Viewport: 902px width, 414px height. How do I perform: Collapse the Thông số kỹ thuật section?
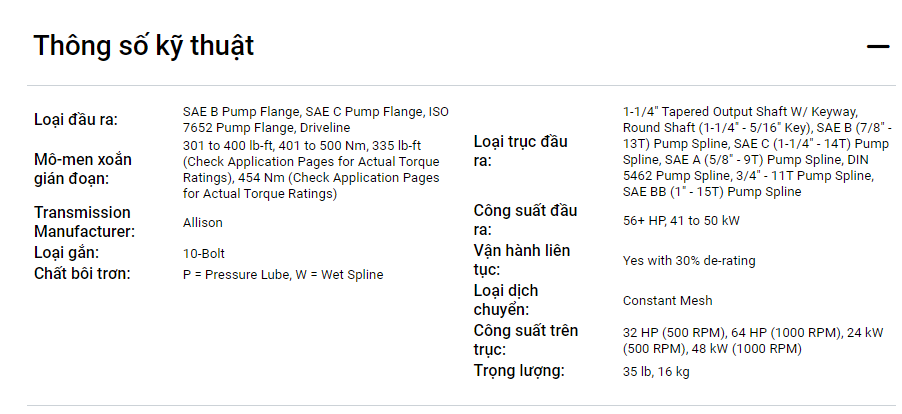click(877, 46)
